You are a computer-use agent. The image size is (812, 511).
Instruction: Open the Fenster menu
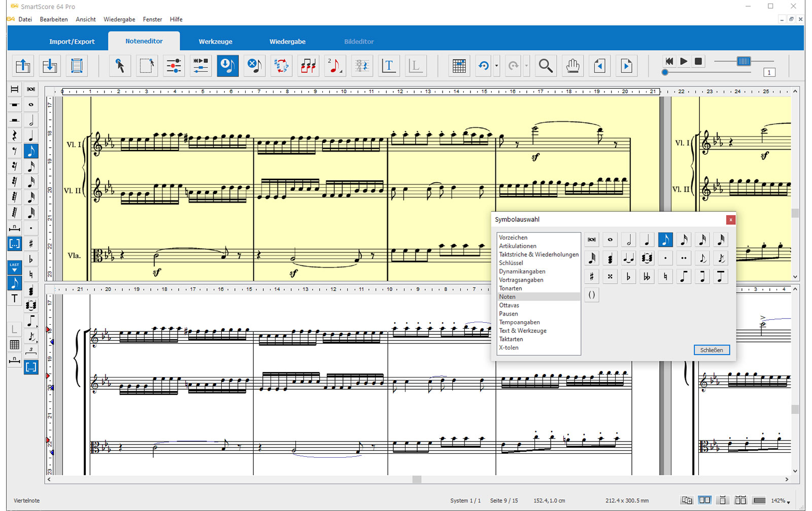tap(152, 19)
